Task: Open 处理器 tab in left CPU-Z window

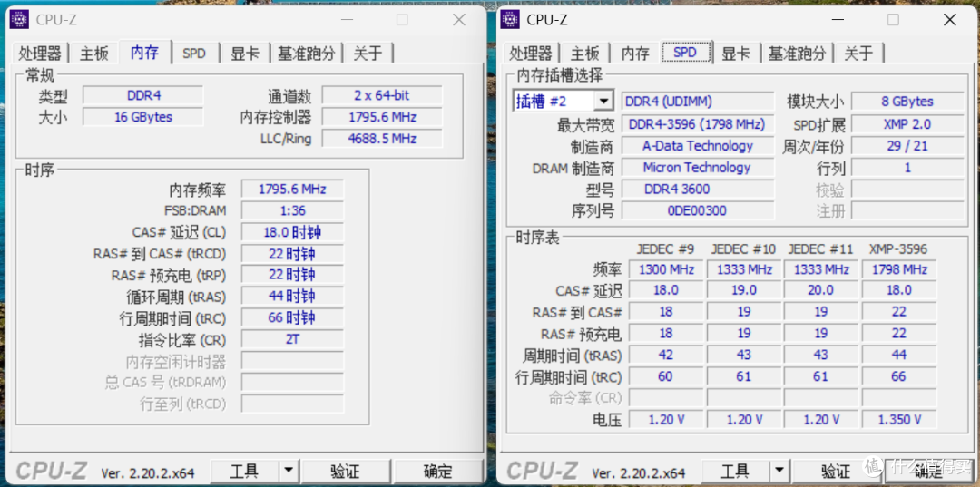Action: pos(40,54)
